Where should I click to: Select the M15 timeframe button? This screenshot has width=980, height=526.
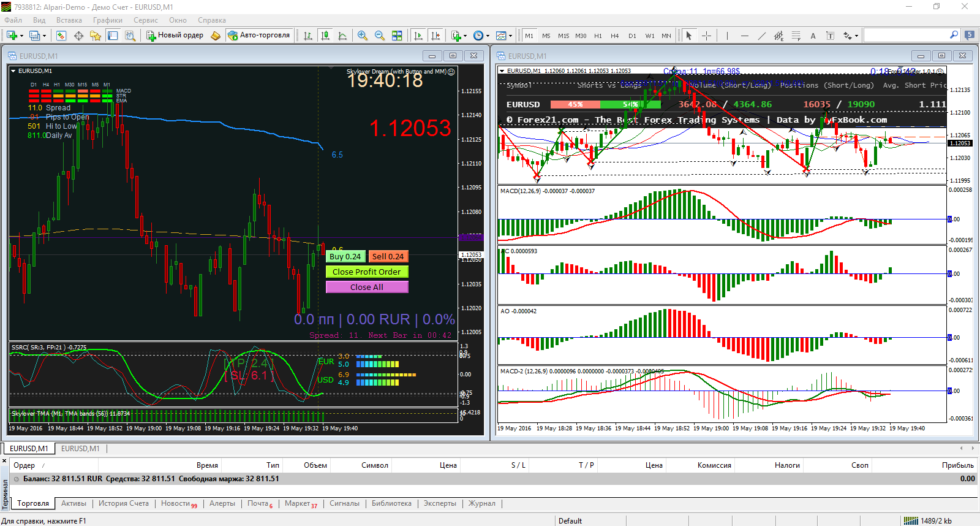click(563, 36)
